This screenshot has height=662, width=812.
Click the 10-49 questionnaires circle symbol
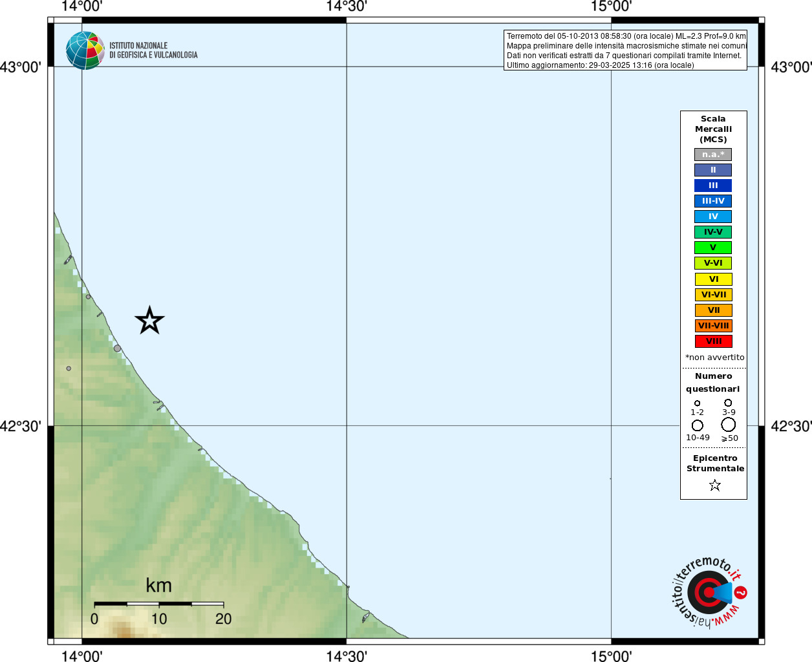click(698, 425)
